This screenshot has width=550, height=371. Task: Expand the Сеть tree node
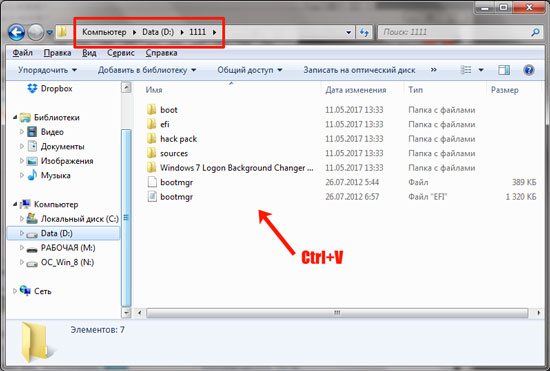(15, 291)
